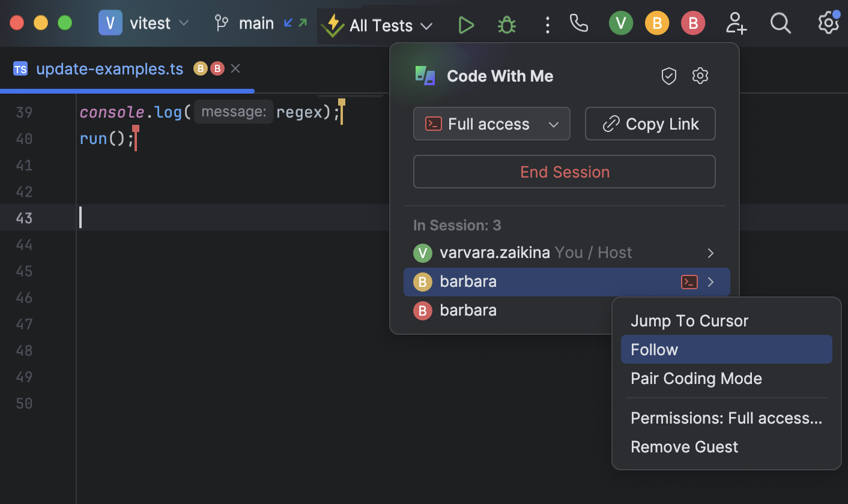Open Code With Me settings gear

point(700,76)
